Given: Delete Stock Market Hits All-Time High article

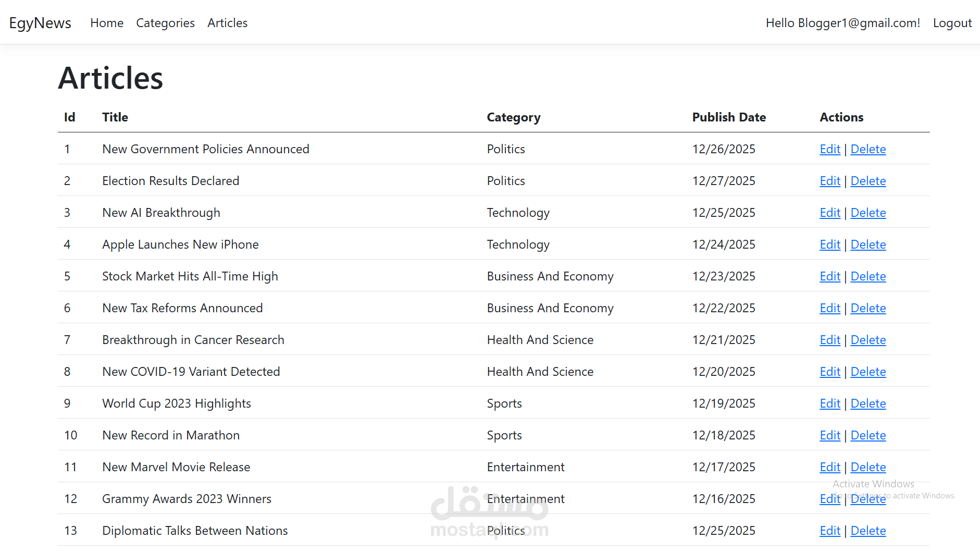Looking at the screenshot, I should click(868, 276).
